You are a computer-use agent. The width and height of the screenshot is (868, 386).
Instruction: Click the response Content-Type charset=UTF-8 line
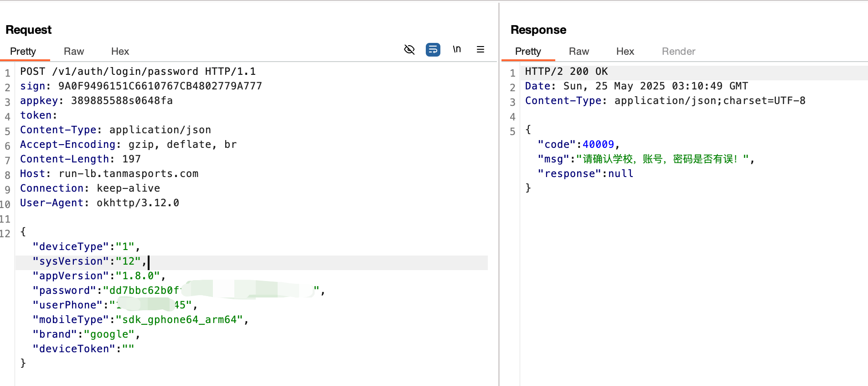point(665,101)
